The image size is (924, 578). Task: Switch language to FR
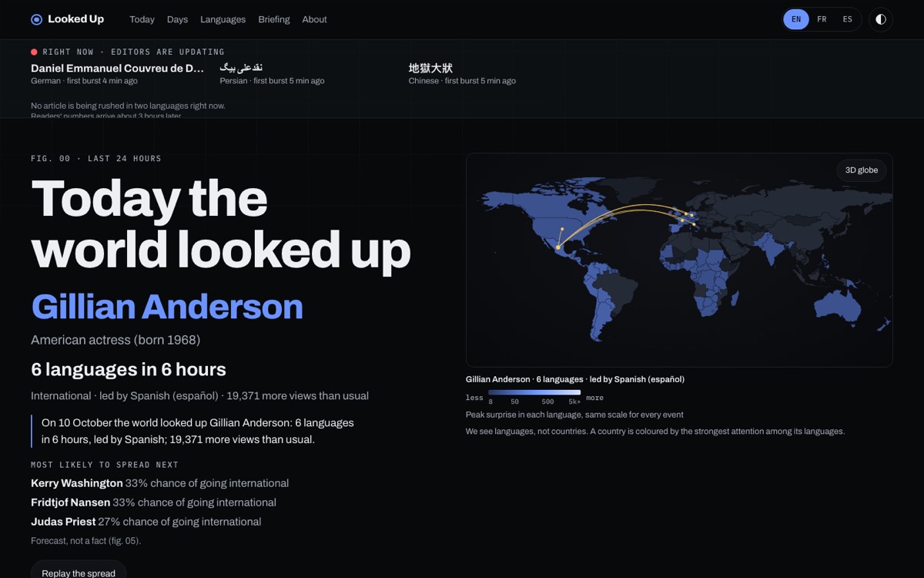click(x=822, y=19)
